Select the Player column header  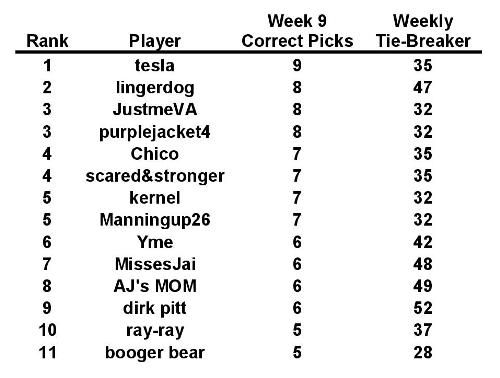(x=155, y=42)
